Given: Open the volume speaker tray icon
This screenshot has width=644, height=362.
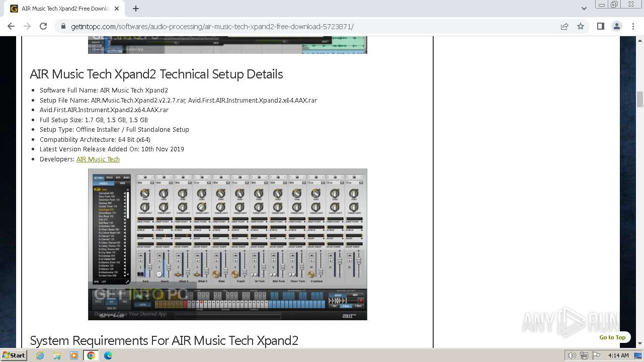Looking at the screenshot, I should (572, 355).
